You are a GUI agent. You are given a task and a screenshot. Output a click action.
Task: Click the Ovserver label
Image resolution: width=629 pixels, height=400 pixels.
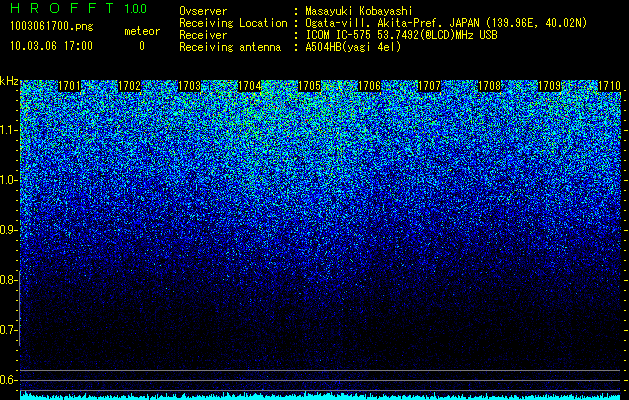[x=203, y=11]
